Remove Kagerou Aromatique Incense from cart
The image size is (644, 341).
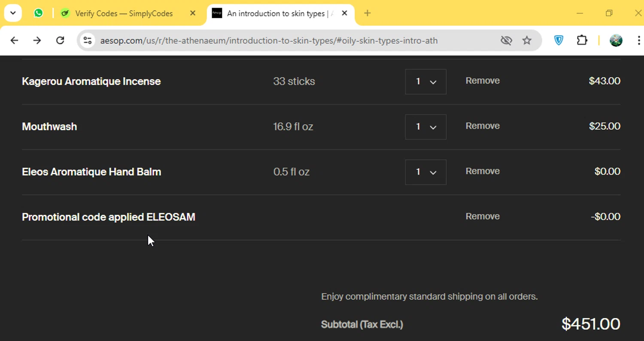[x=483, y=81]
